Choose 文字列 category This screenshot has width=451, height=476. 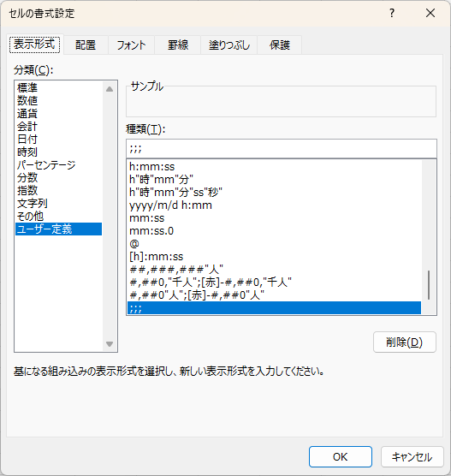click(x=58, y=204)
